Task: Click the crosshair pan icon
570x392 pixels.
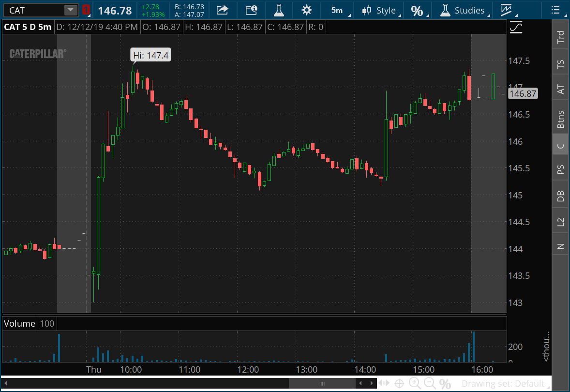Action: click(x=399, y=383)
